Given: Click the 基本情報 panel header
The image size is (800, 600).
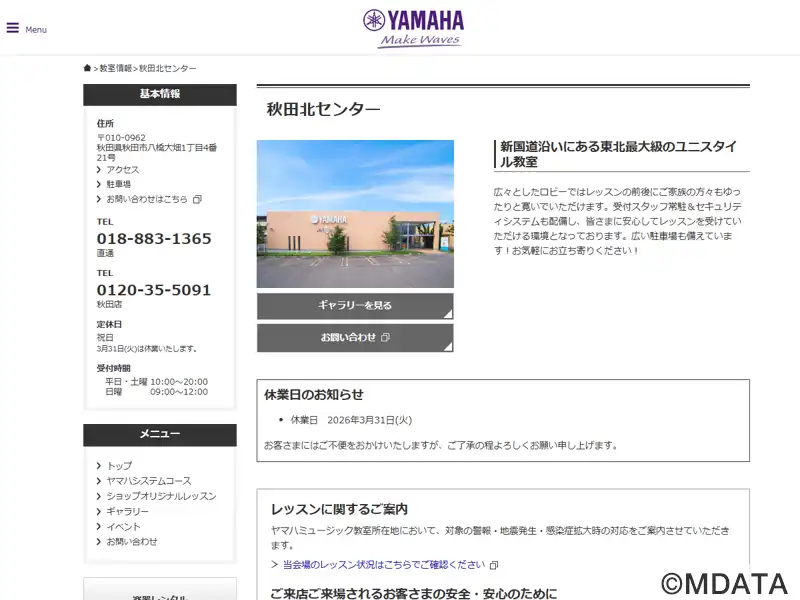Looking at the screenshot, I should (160, 94).
